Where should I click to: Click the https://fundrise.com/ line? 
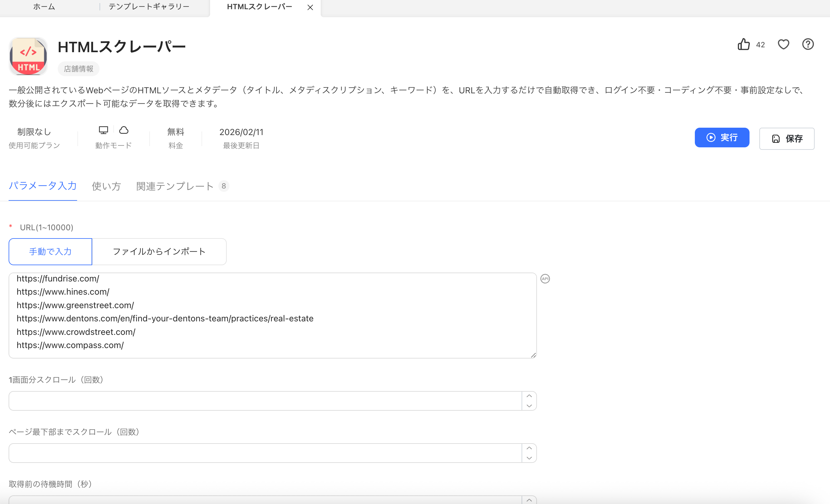[x=58, y=278]
